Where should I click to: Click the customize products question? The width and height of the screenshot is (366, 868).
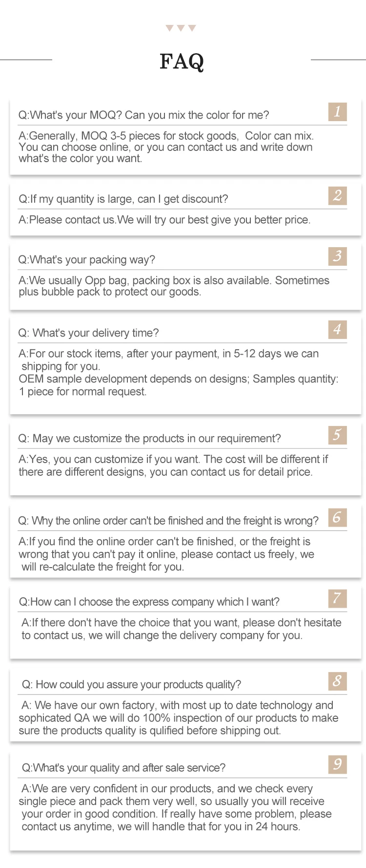click(x=150, y=439)
